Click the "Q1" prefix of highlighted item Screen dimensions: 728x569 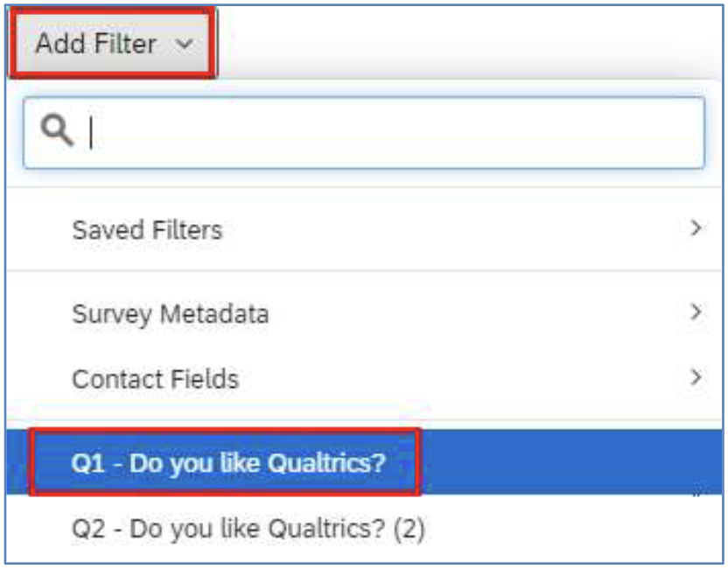87,463
